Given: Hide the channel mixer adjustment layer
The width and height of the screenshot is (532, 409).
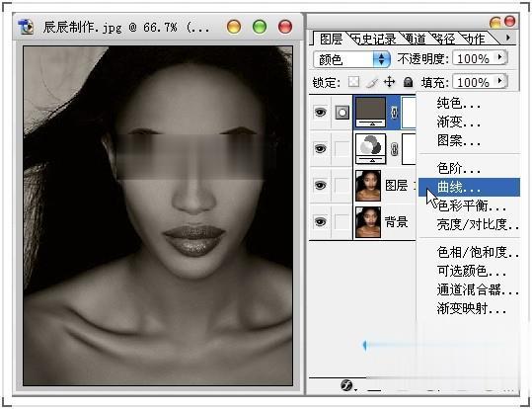Looking at the screenshot, I should pyautogui.click(x=320, y=148).
